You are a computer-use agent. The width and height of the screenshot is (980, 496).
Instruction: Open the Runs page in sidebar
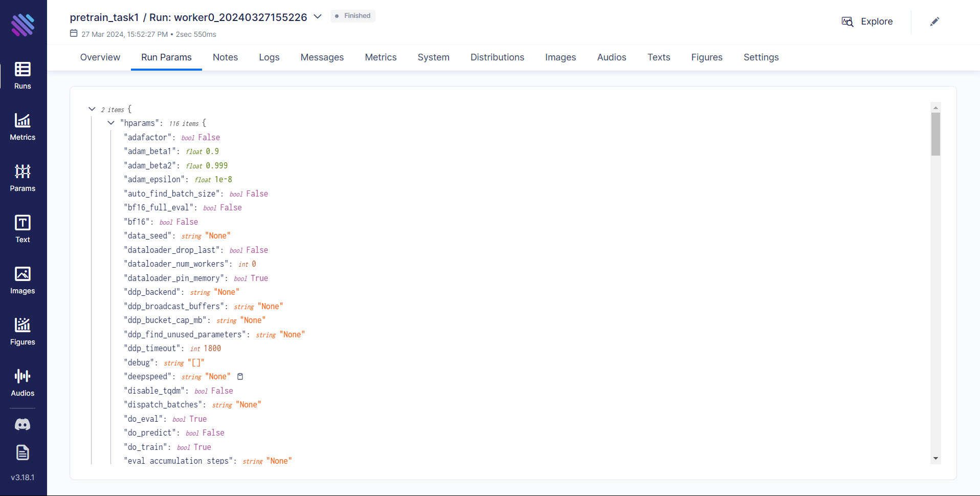(x=23, y=75)
